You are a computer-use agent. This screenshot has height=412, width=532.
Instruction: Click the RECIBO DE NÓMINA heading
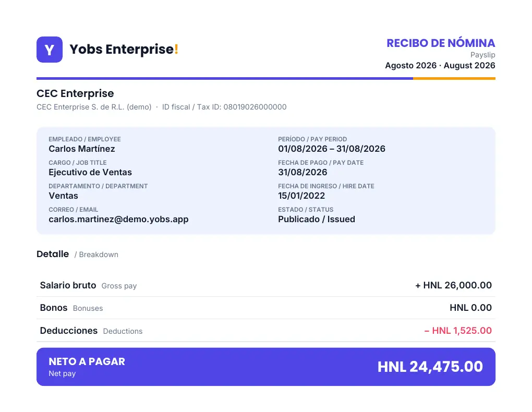(x=441, y=43)
